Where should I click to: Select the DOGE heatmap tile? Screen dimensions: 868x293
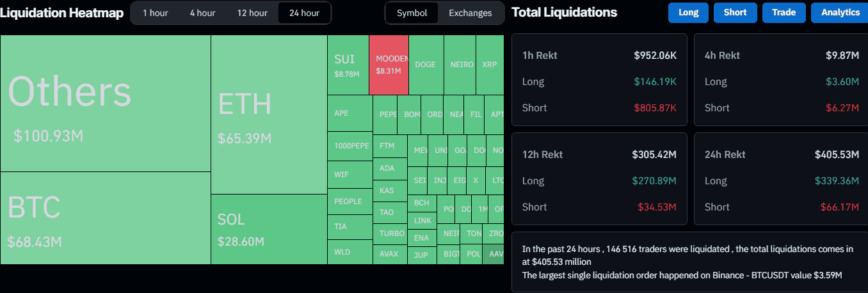[x=426, y=65]
